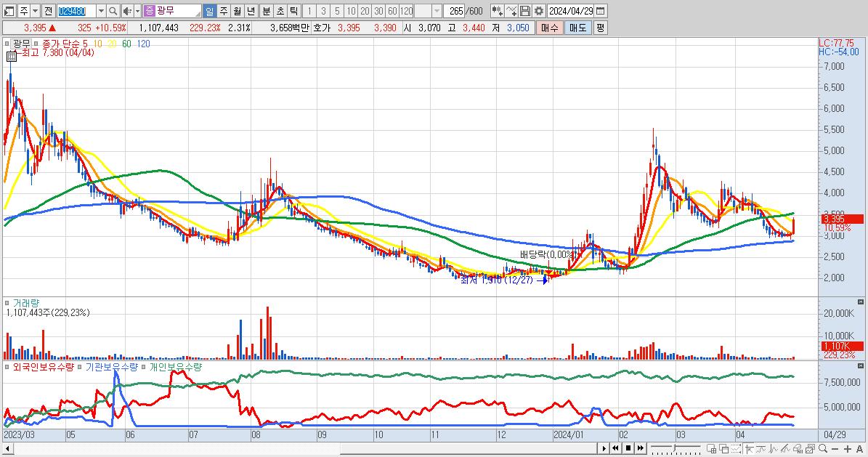Click the zoom slider handle below chart
The image size is (868, 457).
point(674,447)
